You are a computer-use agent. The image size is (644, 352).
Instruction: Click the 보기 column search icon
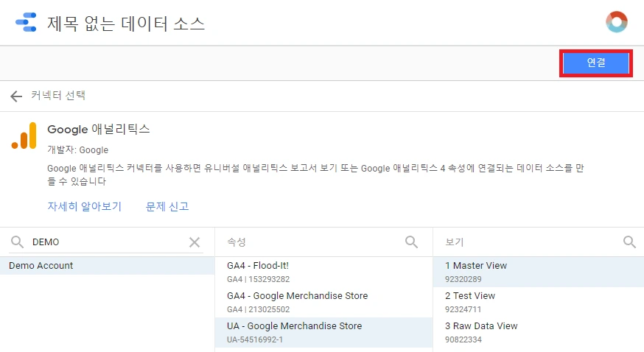629,242
